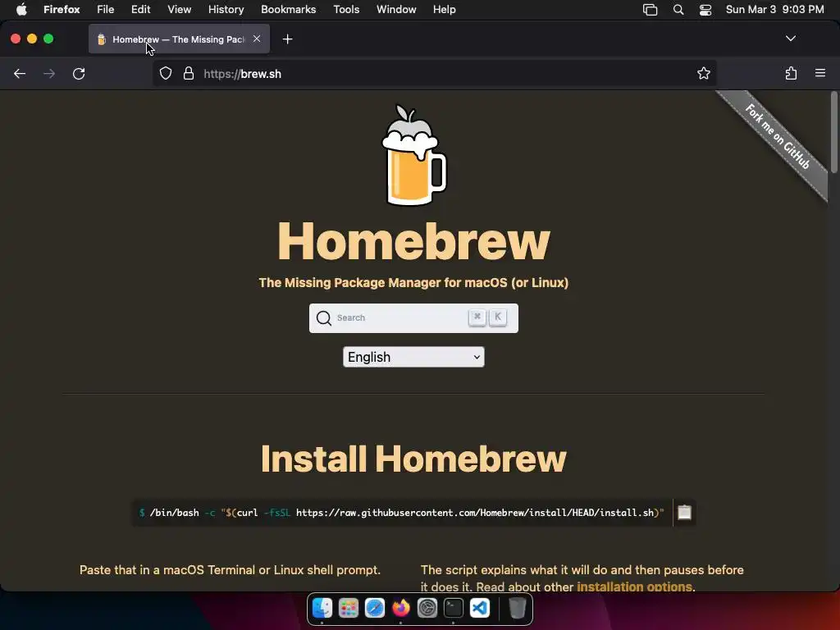Open a new tab with the plus button
The width and height of the screenshot is (840, 630).
click(288, 39)
